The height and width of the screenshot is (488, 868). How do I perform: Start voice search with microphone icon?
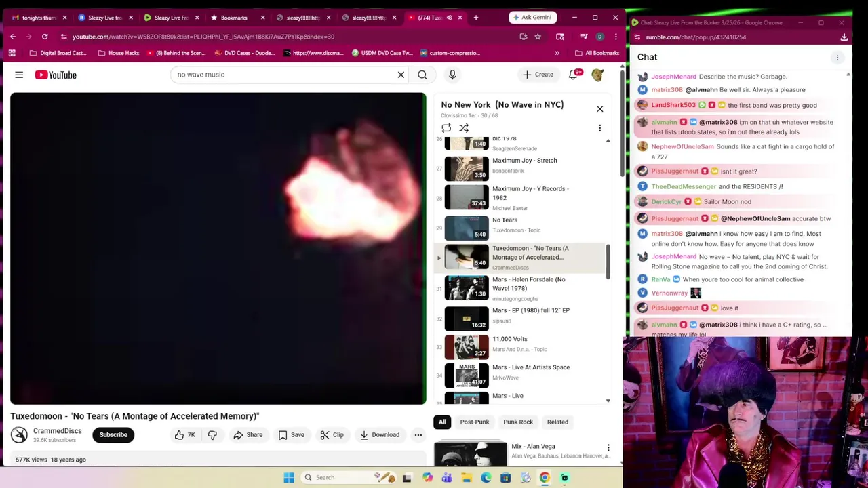coord(452,75)
